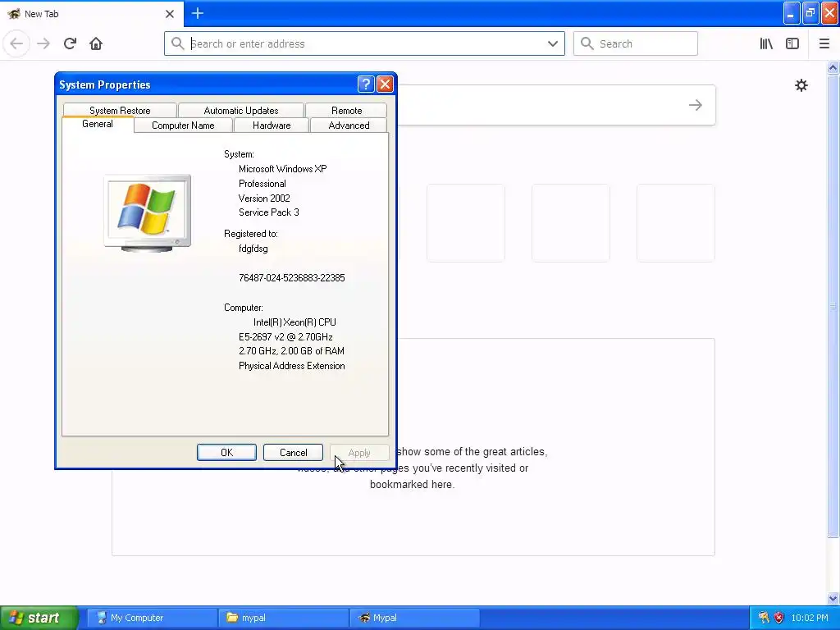Select the New Tab browser tab

(91, 14)
